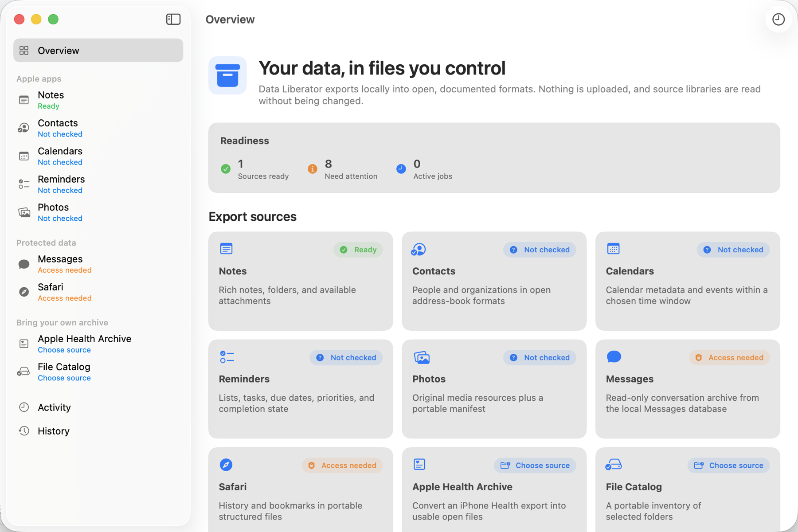Click the Contacts icon in the sidebar
This screenshot has width=798, height=532.
(24, 128)
